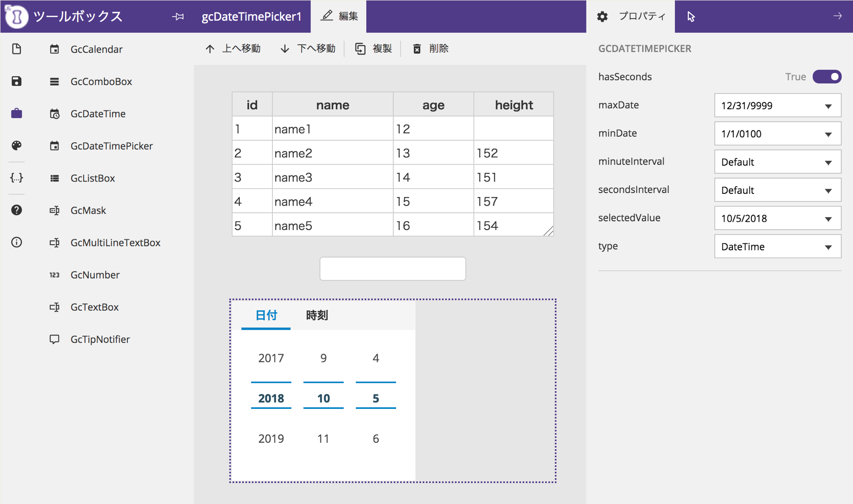Click the name column header
The height and width of the screenshot is (504, 853).
[x=333, y=105]
